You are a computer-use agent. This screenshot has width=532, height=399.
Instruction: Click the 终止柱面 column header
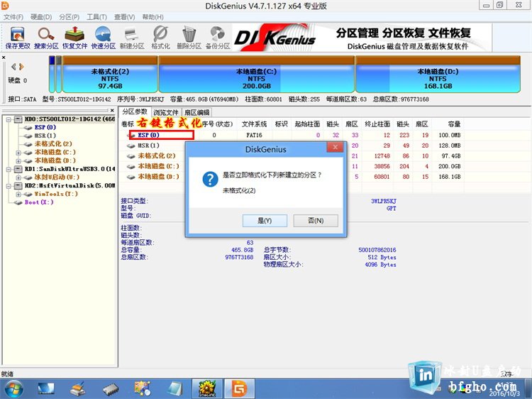[377, 124]
